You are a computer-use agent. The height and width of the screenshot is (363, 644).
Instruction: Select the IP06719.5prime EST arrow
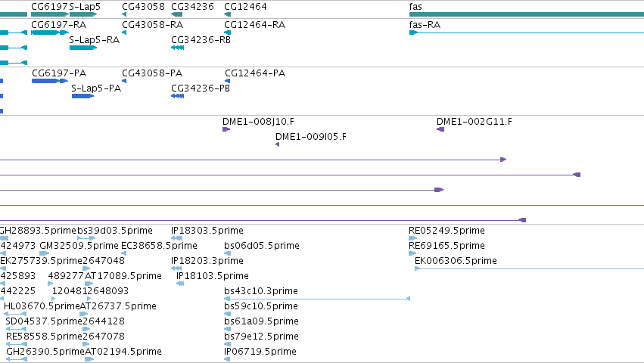[227, 359]
